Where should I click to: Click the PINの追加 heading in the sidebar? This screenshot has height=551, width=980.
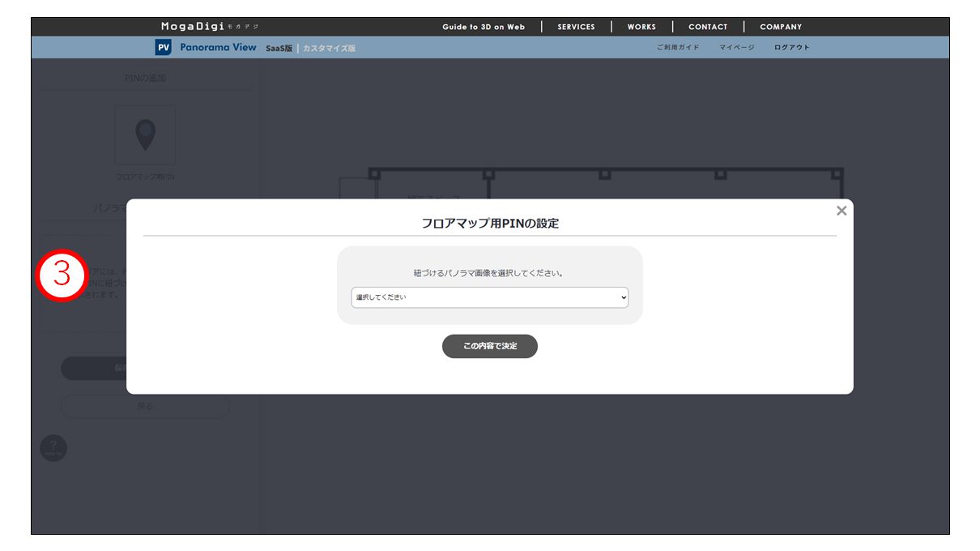coord(146,78)
